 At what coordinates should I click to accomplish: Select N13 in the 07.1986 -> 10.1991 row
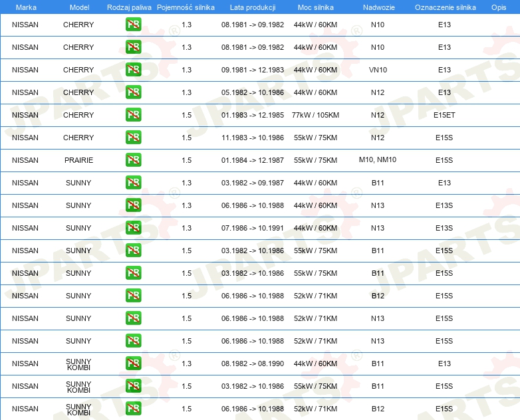coord(378,228)
